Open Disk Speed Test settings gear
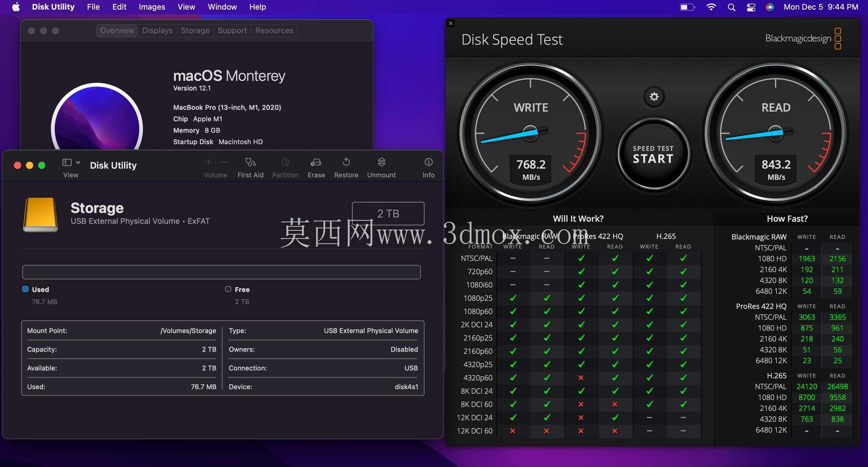Image resolution: width=868 pixels, height=467 pixels. click(x=654, y=97)
